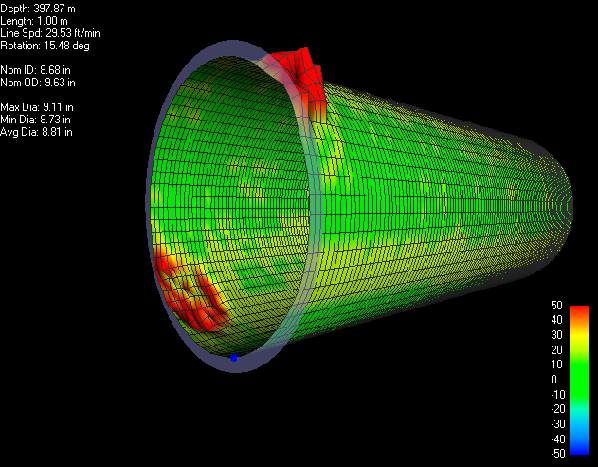The image size is (598, 467).
Task: Select the Length 1.00 m label
Action: click(34, 21)
